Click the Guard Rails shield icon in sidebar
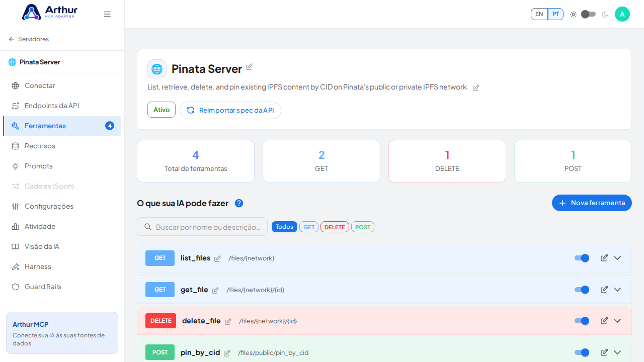The height and width of the screenshot is (362, 644). 16,287
